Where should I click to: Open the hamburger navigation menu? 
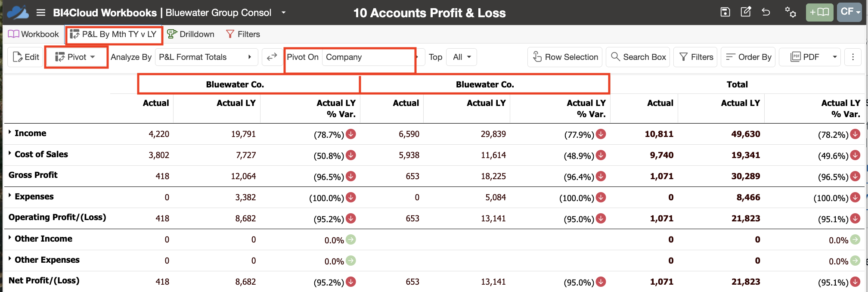[x=41, y=12]
